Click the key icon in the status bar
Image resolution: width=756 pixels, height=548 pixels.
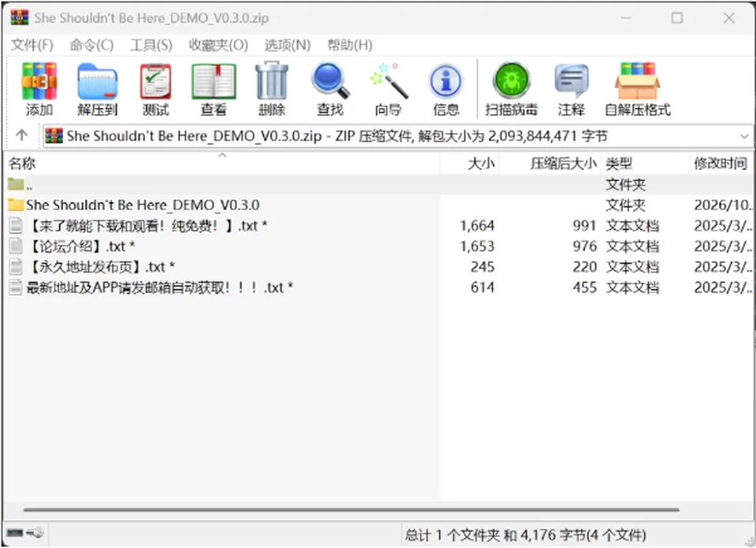click(35, 532)
